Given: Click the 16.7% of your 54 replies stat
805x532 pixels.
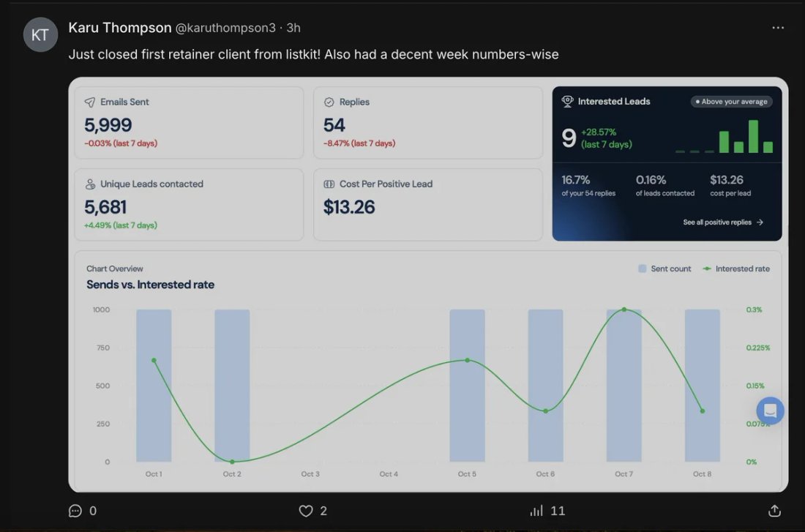Looking at the screenshot, I should click(x=588, y=186).
